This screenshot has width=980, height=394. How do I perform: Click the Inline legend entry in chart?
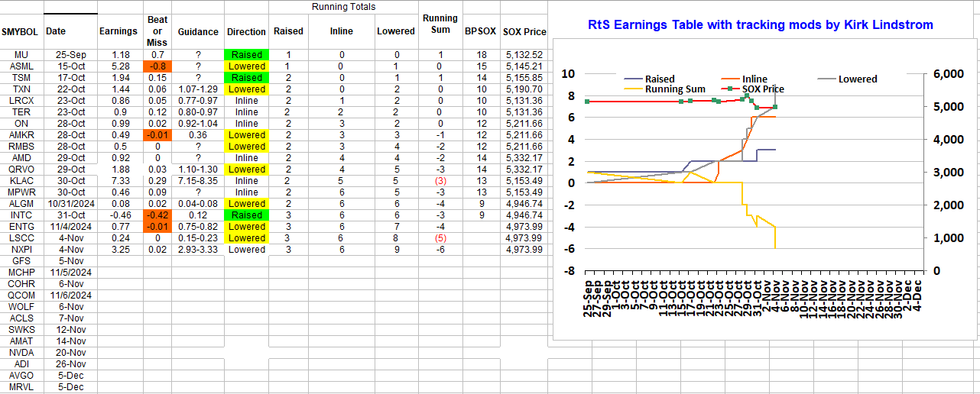754,79
